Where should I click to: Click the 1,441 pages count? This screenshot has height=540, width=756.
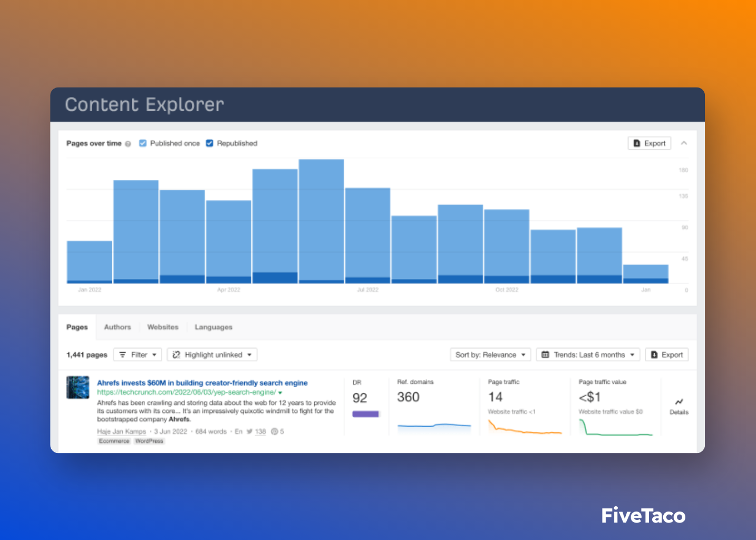[86, 355]
